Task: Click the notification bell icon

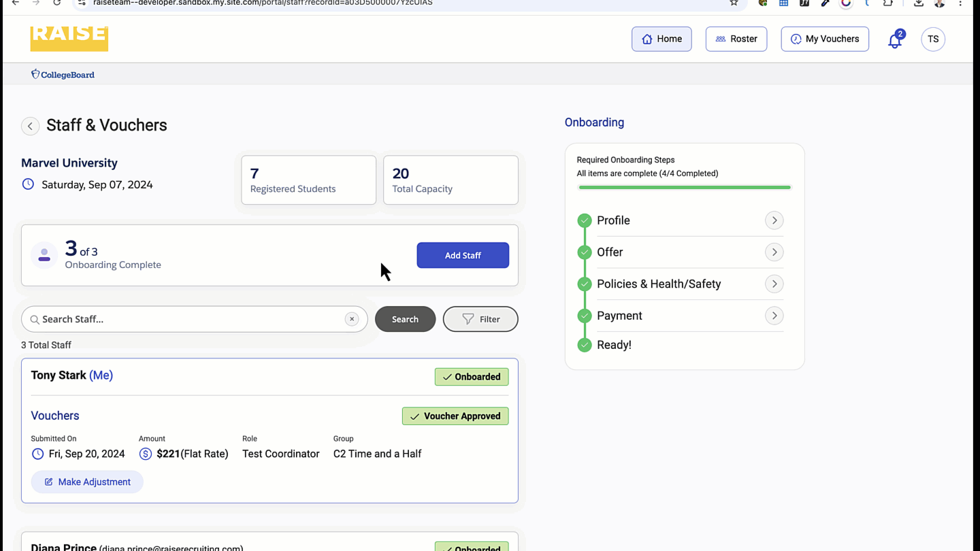Action: [894, 40]
